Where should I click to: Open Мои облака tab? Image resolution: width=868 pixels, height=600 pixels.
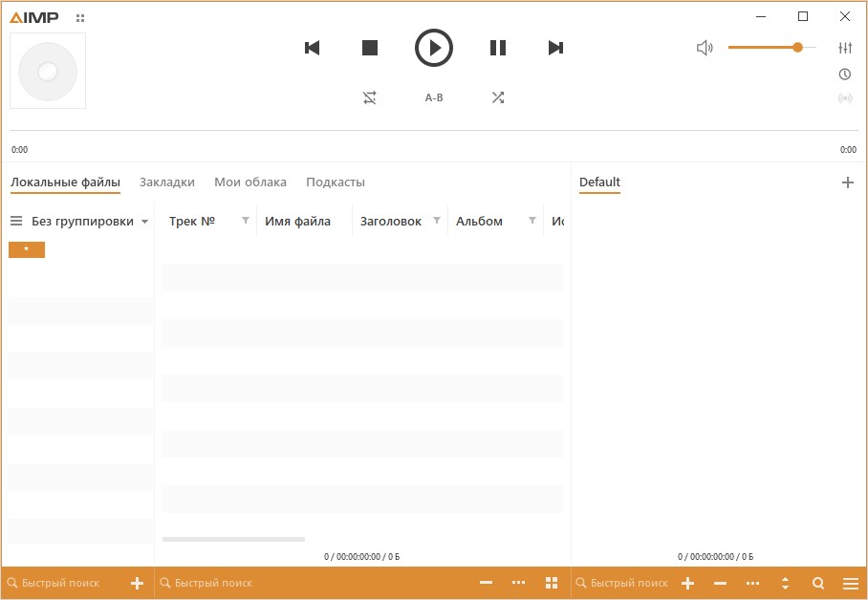pyautogui.click(x=250, y=182)
